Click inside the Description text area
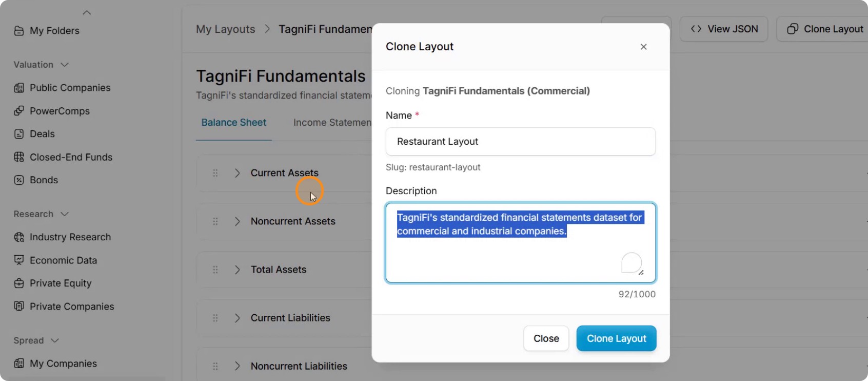 [521, 243]
